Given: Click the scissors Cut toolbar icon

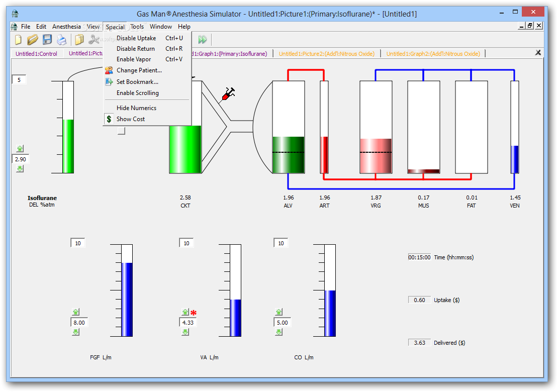Looking at the screenshot, I should (x=94, y=40).
